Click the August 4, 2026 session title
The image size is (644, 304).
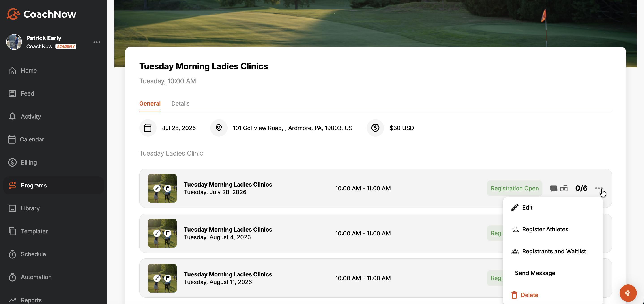click(228, 229)
